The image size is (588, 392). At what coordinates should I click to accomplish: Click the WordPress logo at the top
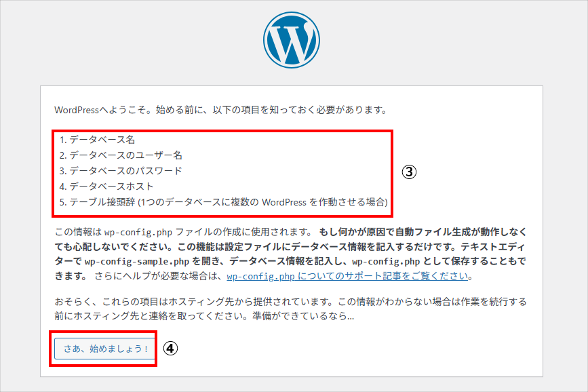point(292,39)
